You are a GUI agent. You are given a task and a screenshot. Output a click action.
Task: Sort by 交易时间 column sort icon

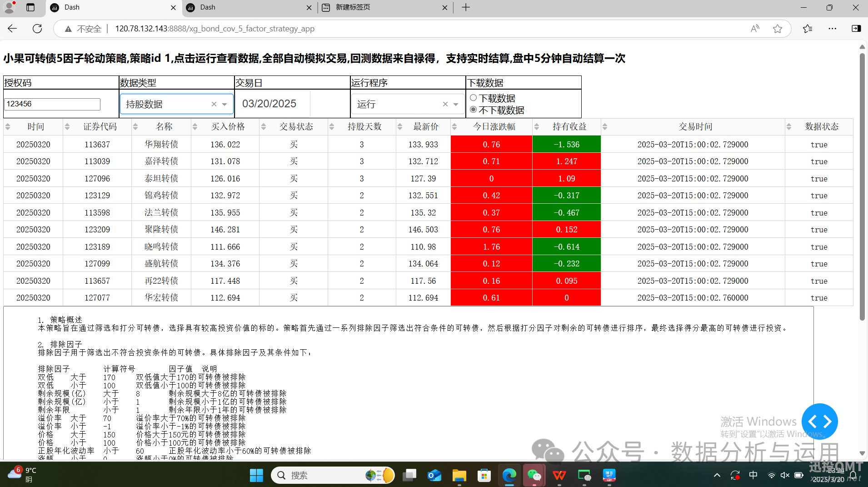click(605, 127)
